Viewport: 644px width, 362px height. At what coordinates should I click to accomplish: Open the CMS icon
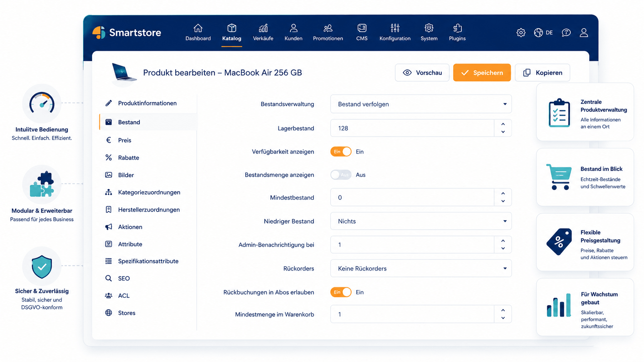click(362, 28)
